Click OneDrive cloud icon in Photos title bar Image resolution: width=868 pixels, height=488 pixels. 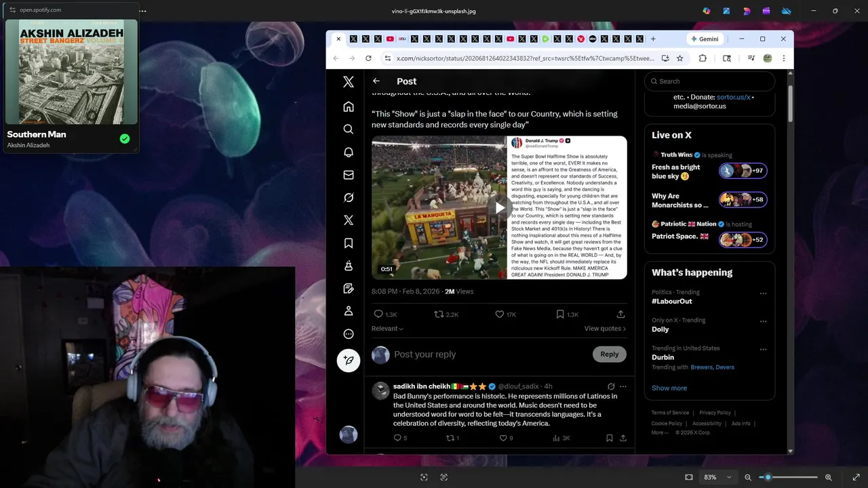point(786,11)
